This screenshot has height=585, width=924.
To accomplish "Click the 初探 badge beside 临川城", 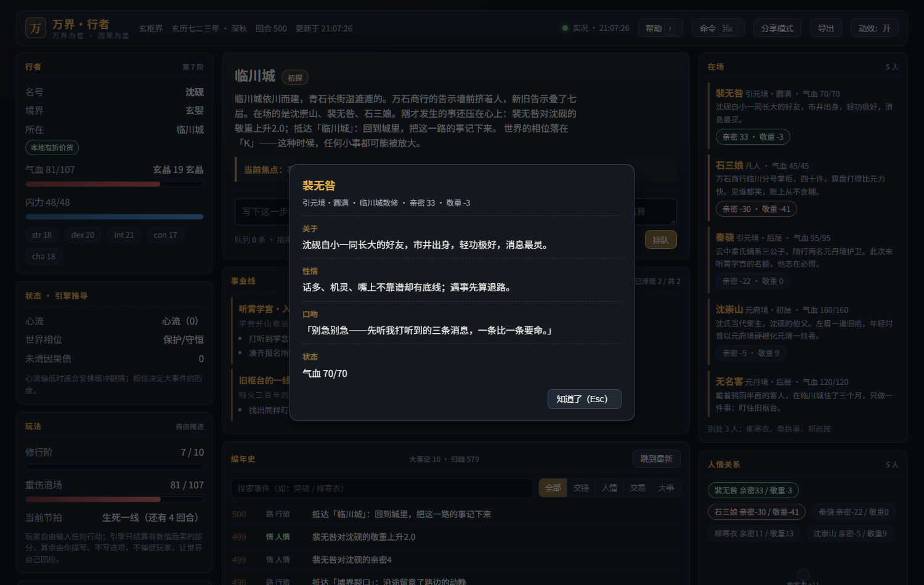I will 295,78.
